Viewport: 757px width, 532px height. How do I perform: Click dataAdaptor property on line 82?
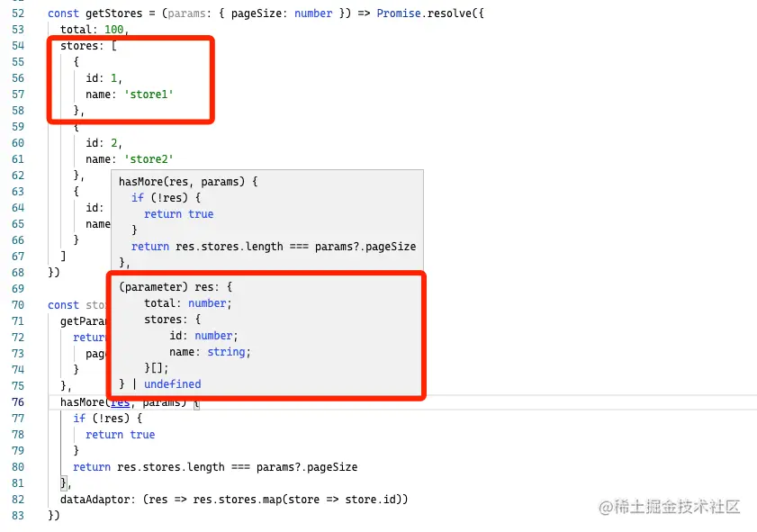click(96, 500)
